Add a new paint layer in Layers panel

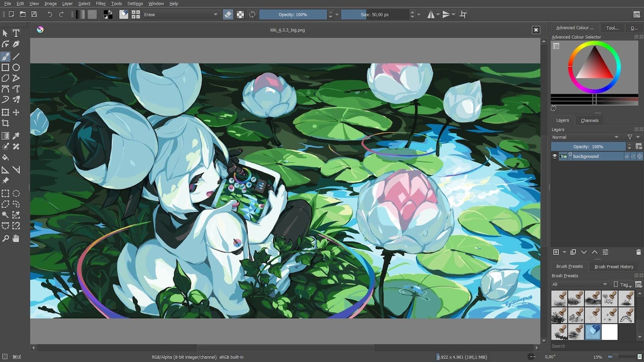click(555, 252)
